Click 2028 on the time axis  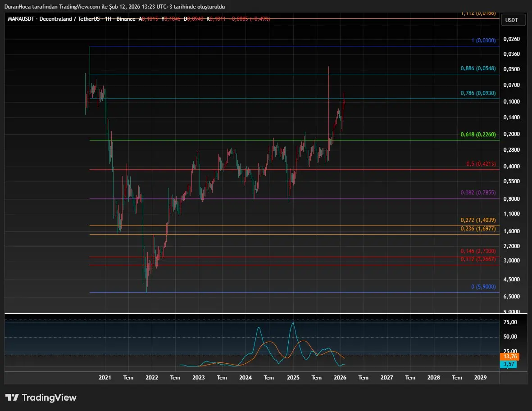pyautogui.click(x=434, y=377)
